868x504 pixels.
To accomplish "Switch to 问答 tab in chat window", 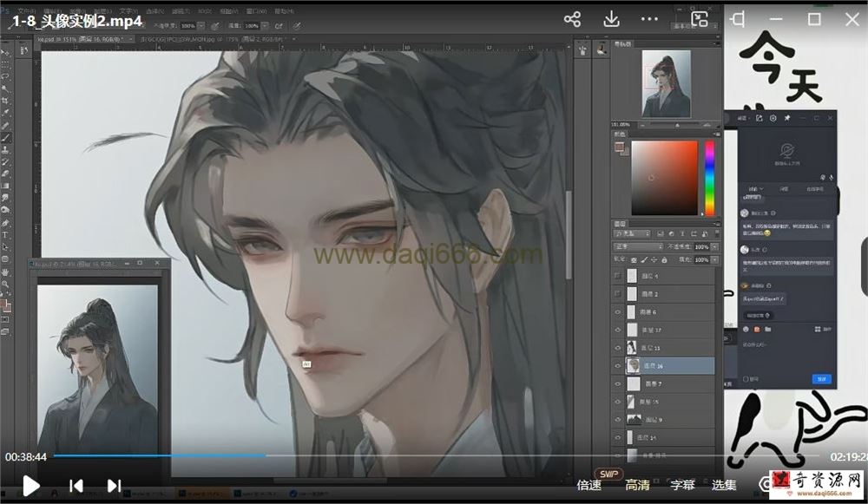I will (x=785, y=188).
